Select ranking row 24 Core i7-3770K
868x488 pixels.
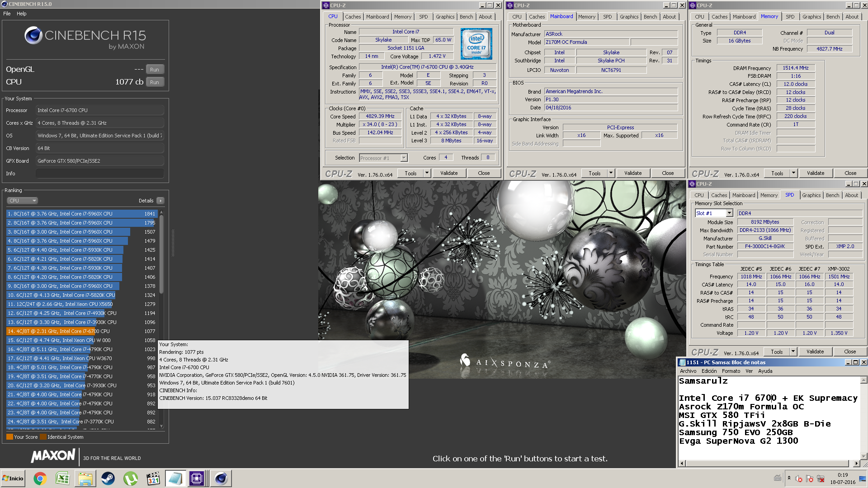pyautogui.click(x=82, y=422)
